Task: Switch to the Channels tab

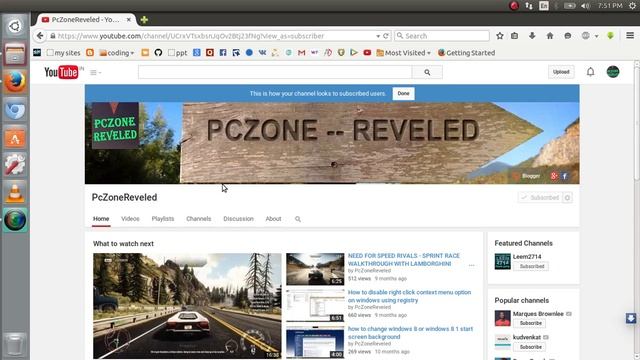Action: [x=199, y=219]
